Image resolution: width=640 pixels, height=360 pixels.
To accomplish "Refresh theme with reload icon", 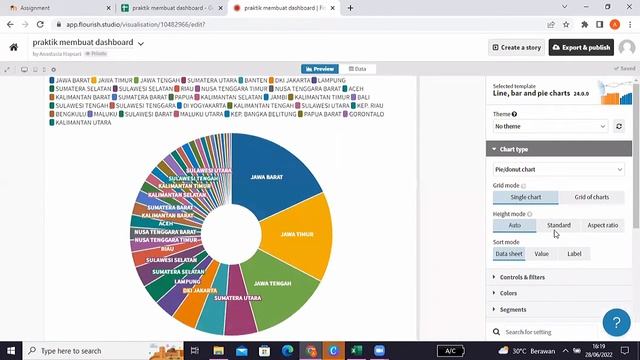I will coord(619,127).
